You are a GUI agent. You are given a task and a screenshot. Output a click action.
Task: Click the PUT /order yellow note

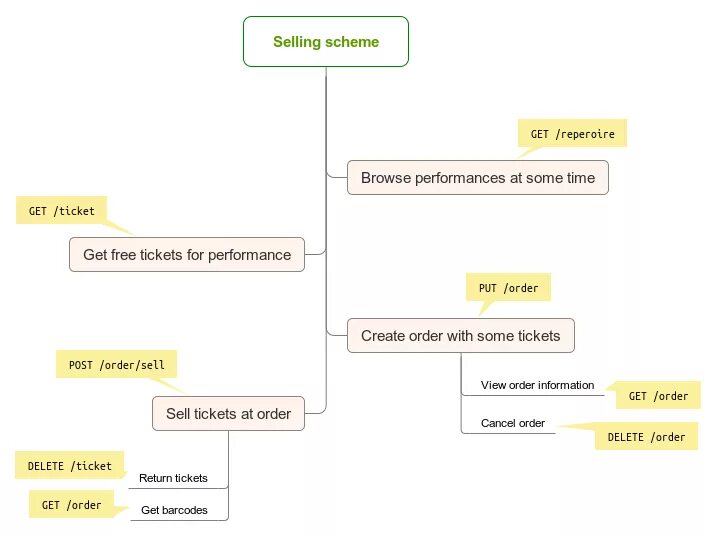(x=508, y=288)
